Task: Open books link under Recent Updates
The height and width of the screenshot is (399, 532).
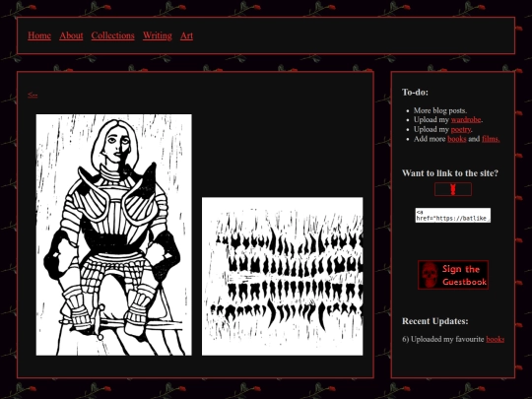Action: tap(495, 339)
